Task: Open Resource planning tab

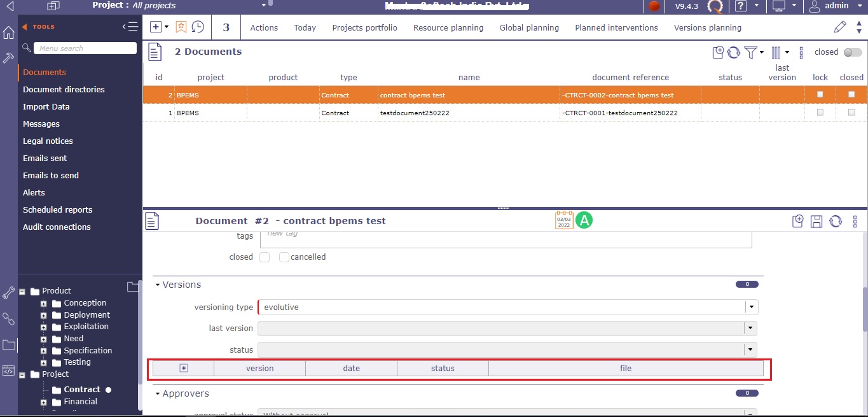Action: click(448, 27)
